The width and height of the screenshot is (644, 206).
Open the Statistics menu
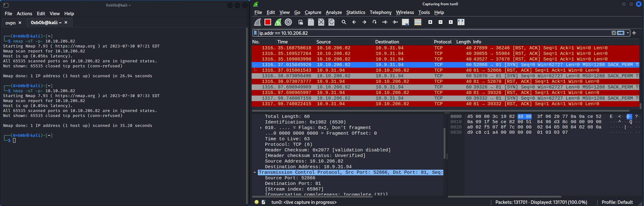click(355, 12)
